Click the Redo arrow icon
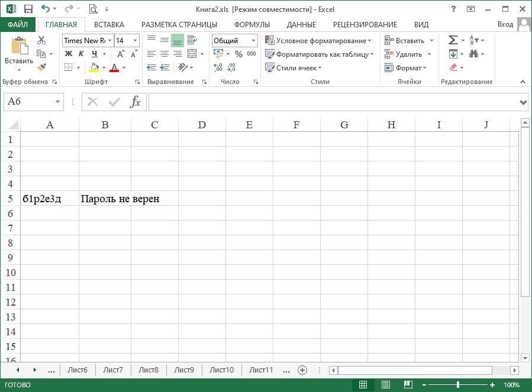 pyautogui.click(x=69, y=9)
